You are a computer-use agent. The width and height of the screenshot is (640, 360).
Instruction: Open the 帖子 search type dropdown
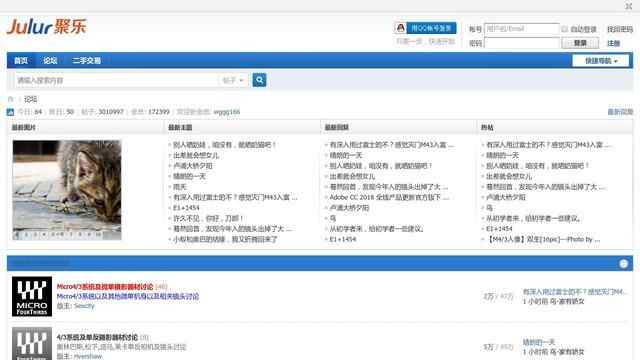tap(233, 80)
